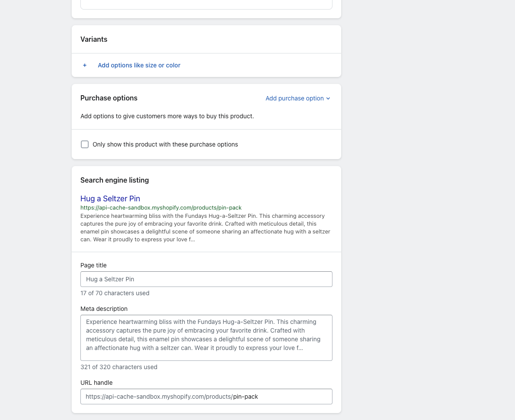Click into the Meta description text area

point(206,338)
